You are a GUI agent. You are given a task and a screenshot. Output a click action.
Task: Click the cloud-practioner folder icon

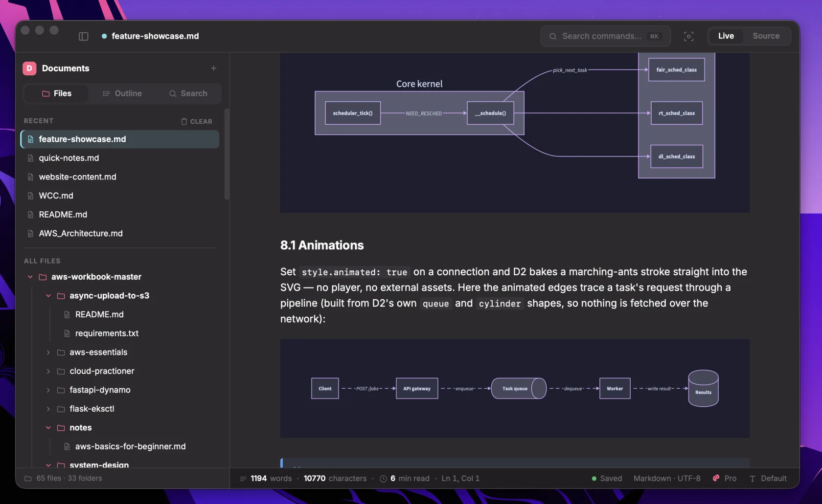click(x=61, y=372)
